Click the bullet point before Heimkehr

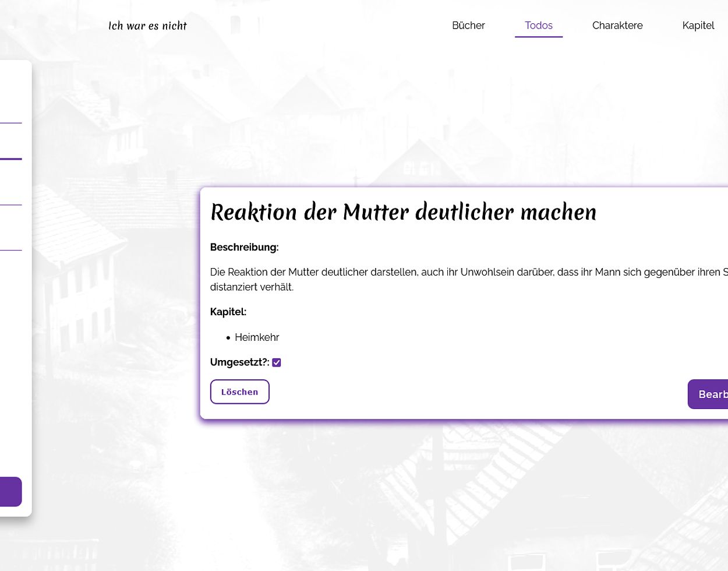pos(228,338)
